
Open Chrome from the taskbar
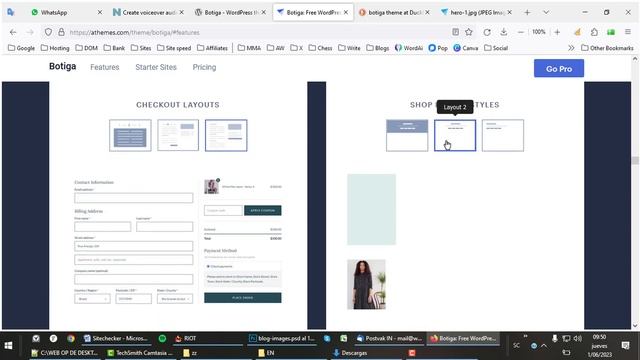click(71, 338)
